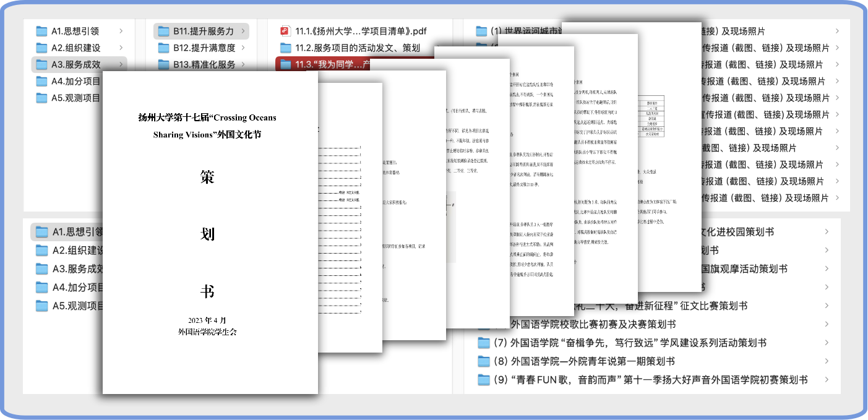868x420 pixels.
Task: Expand chevron of the 文化进校园策划书 row
Action: (827, 232)
